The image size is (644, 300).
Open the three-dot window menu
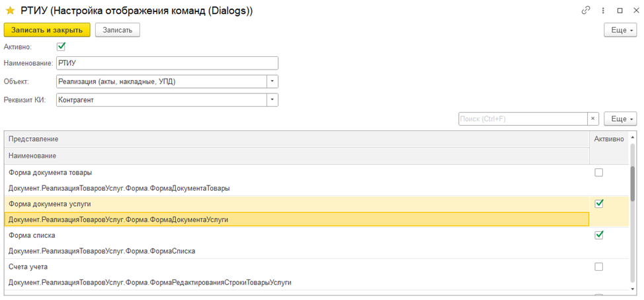pyautogui.click(x=602, y=11)
